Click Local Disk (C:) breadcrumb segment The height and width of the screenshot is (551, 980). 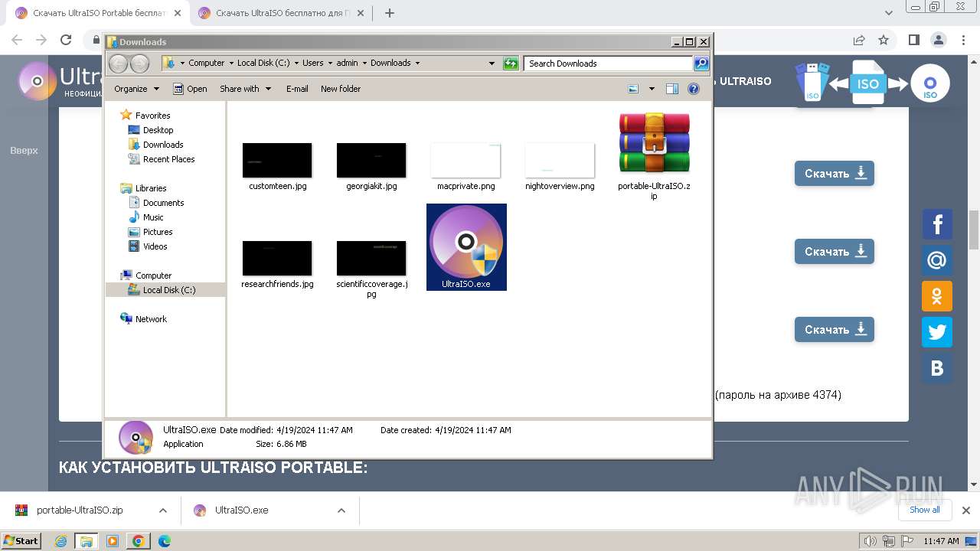click(x=263, y=64)
